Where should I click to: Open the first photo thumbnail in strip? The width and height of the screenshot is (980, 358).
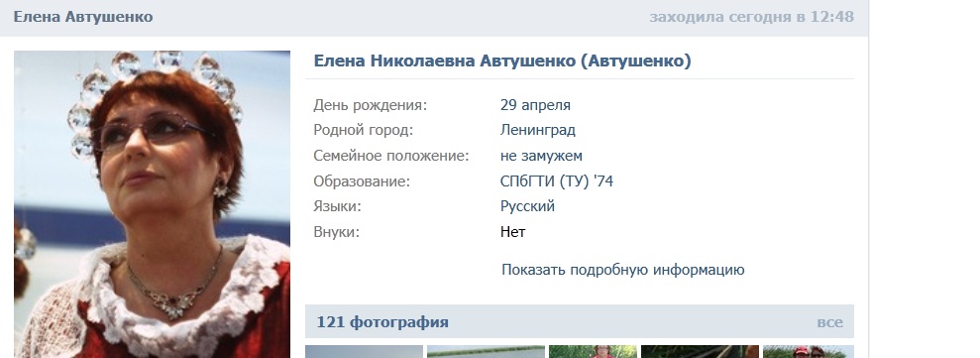[364, 352]
